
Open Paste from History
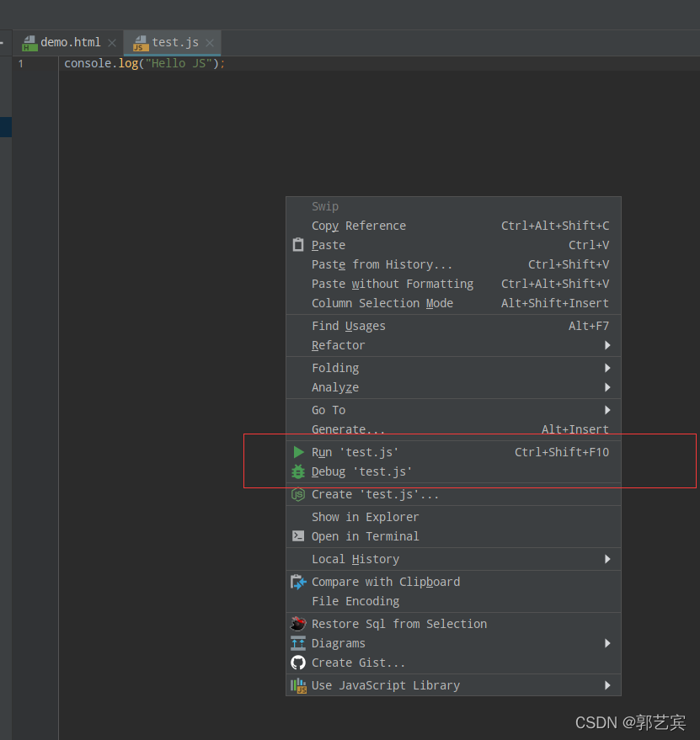click(453, 264)
